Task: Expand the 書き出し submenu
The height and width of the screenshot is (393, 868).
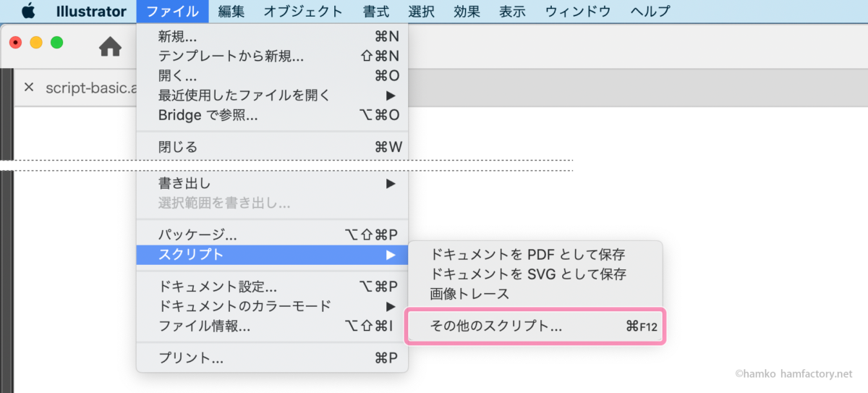Action: click(272, 184)
